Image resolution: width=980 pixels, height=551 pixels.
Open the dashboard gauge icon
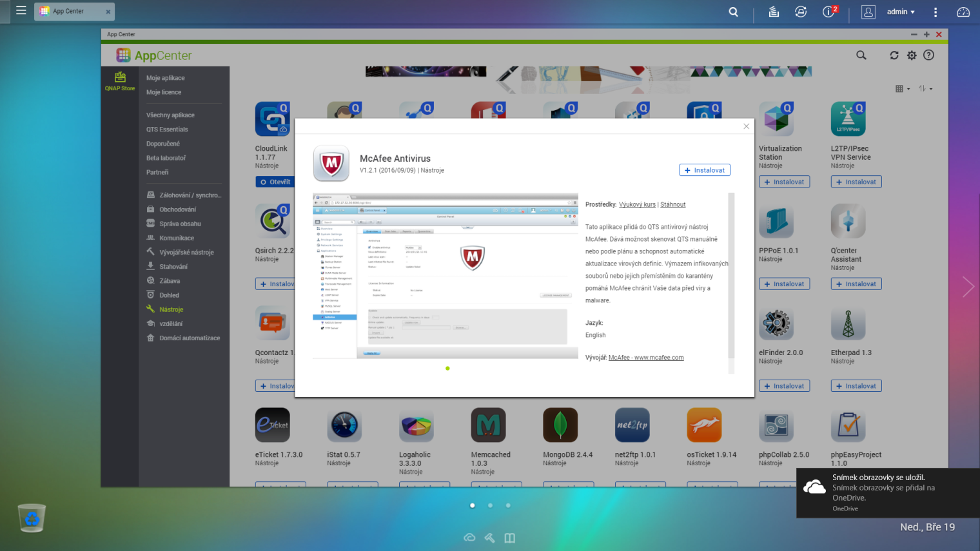tap(963, 12)
